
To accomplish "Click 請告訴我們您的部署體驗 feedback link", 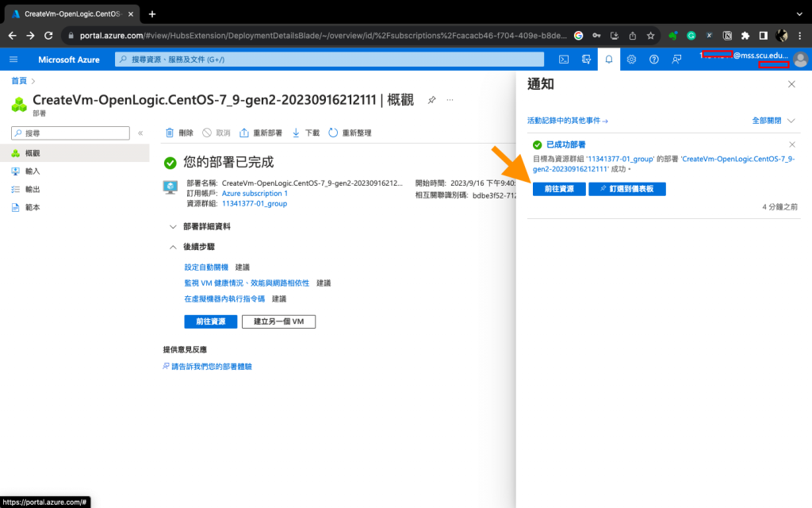I will click(x=207, y=367).
